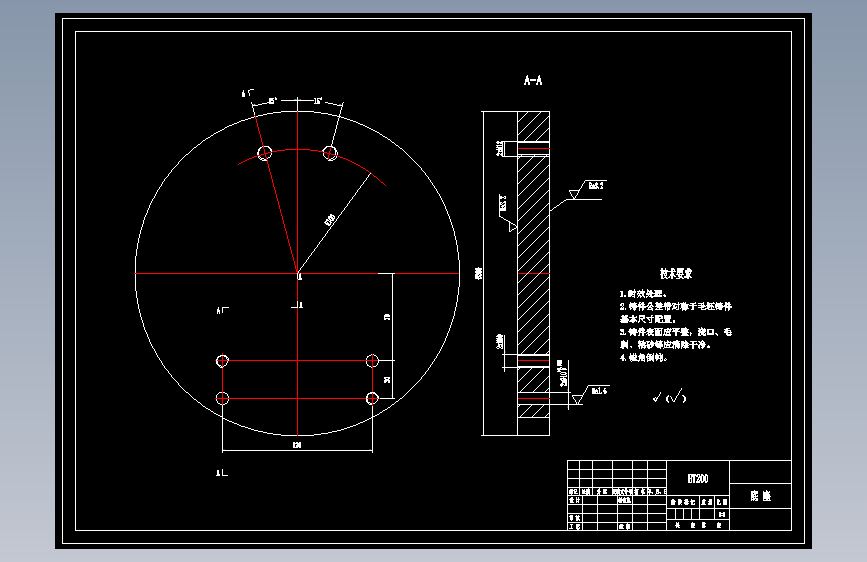Click the section cut marker A below the disc

(222, 473)
